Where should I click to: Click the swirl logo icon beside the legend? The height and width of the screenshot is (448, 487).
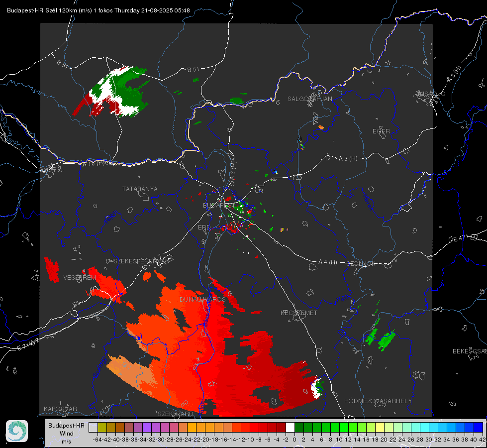click(17, 431)
